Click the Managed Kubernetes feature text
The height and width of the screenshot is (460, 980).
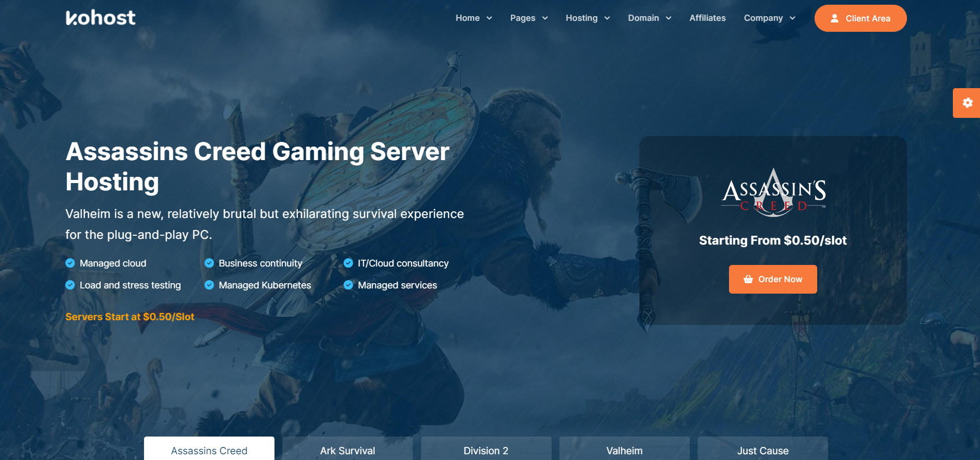pos(265,285)
